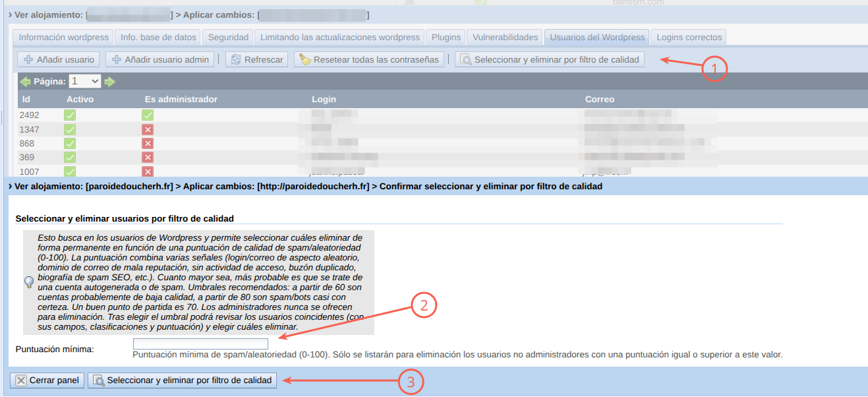Open the Información wordpress tab

pos(63,37)
